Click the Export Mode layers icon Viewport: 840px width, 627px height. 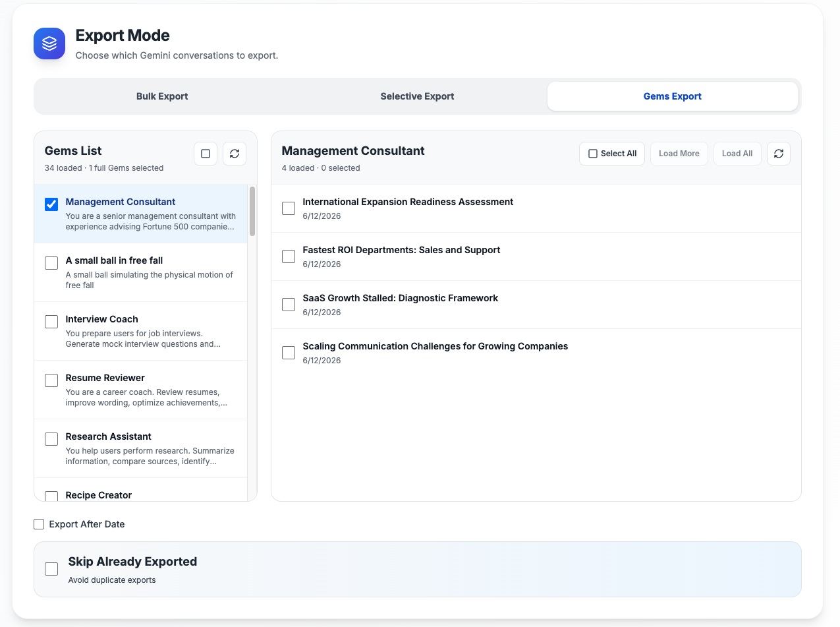click(49, 44)
